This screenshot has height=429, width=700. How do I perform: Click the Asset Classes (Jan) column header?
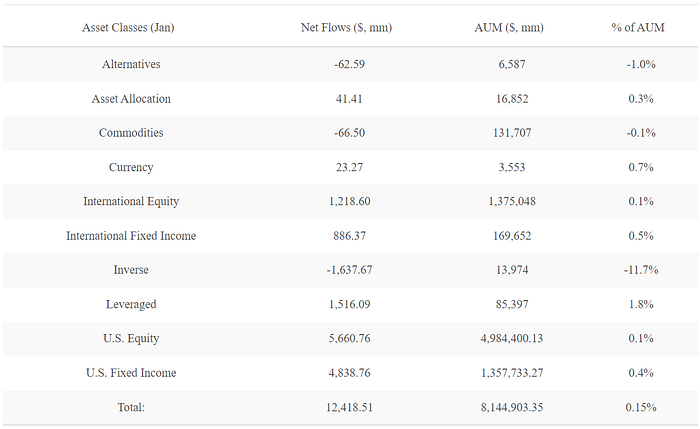pos(128,28)
